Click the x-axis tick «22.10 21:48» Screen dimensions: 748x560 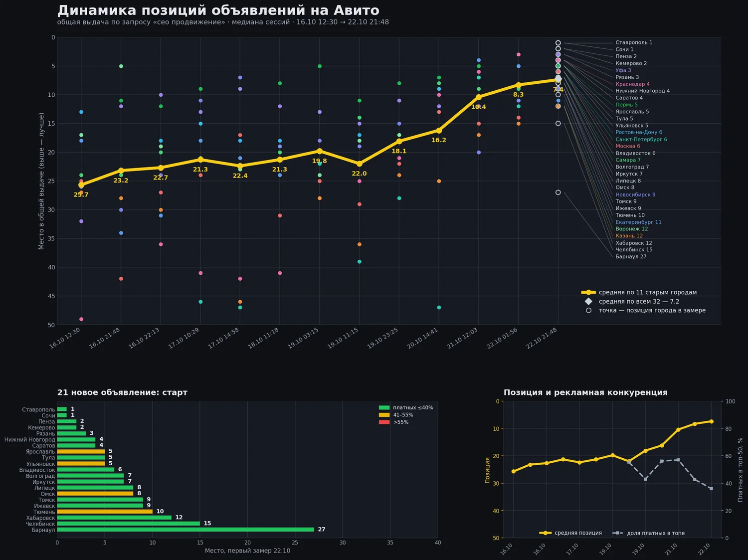tap(542, 338)
